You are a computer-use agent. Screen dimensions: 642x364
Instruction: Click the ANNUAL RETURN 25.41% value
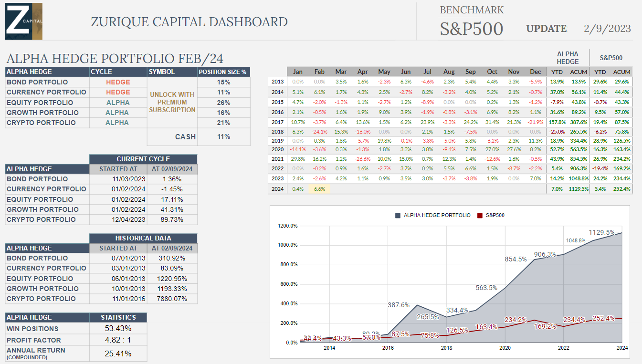(118, 354)
